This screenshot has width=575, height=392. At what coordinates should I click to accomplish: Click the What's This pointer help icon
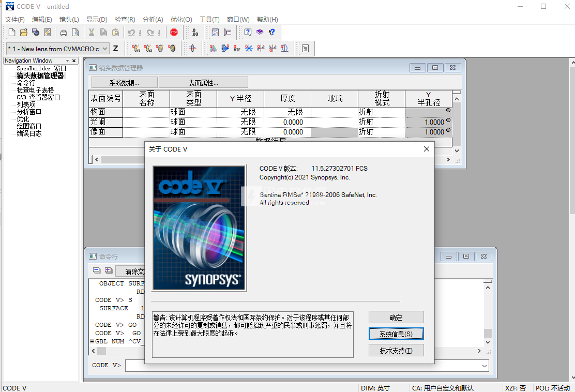(x=272, y=32)
